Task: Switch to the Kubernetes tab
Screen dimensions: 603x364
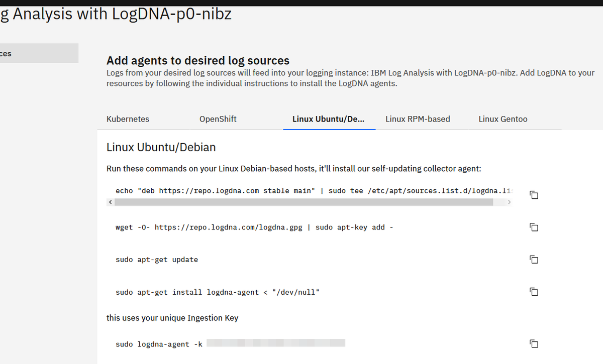Action: (x=143, y=119)
